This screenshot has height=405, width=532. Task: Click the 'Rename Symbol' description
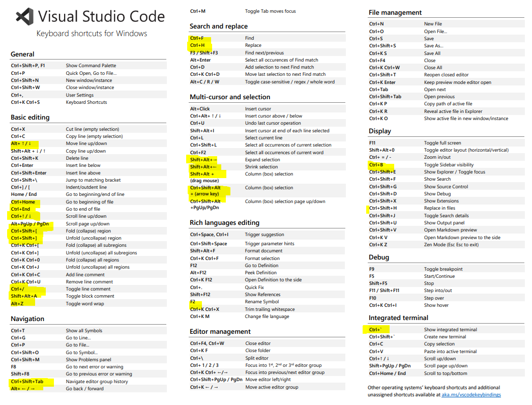[262, 302]
